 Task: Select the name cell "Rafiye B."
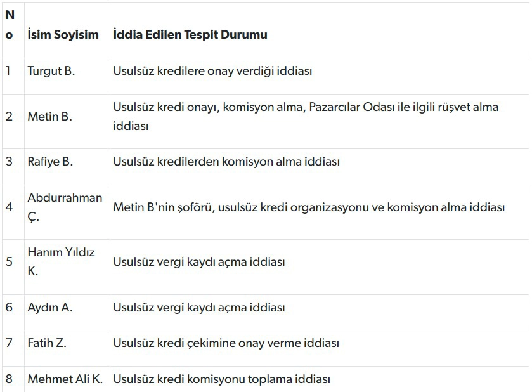click(50, 162)
